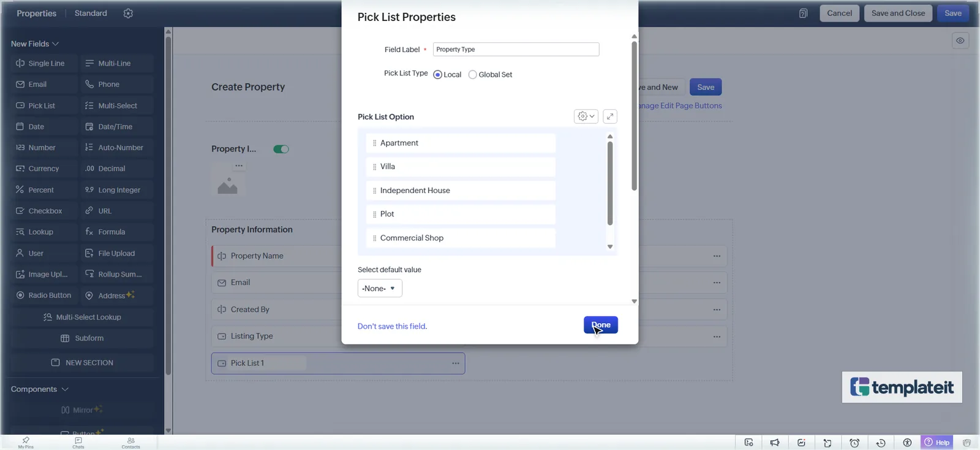
Task: Open pick list option settings gear dropdown
Action: (x=586, y=116)
